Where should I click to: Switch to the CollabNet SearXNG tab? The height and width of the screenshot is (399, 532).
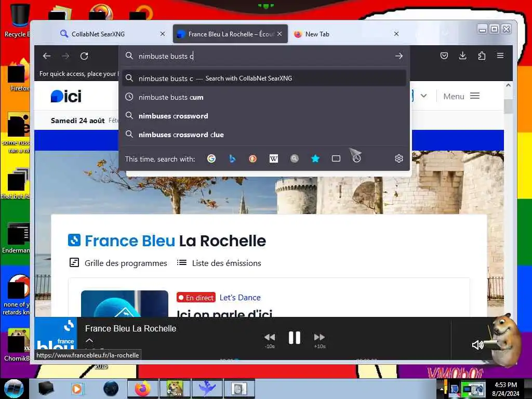[110, 34]
